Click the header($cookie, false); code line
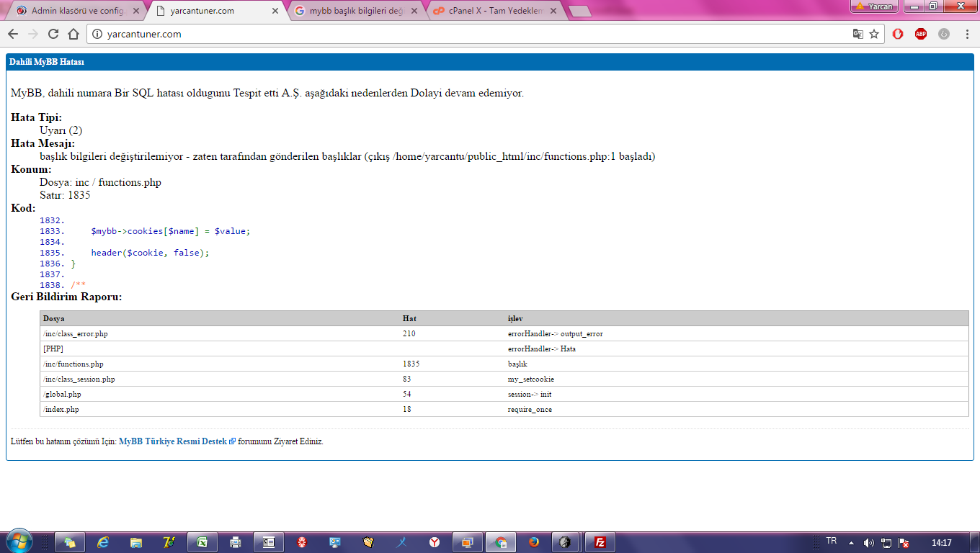The height and width of the screenshot is (553, 980). click(x=150, y=253)
